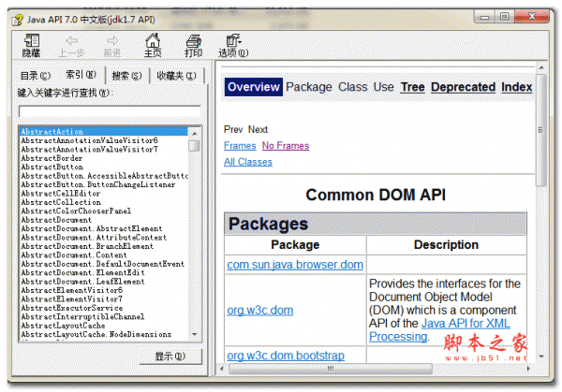Click the index list scrollbar thumb
Screen dimensions: 562x392
[x=194, y=146]
